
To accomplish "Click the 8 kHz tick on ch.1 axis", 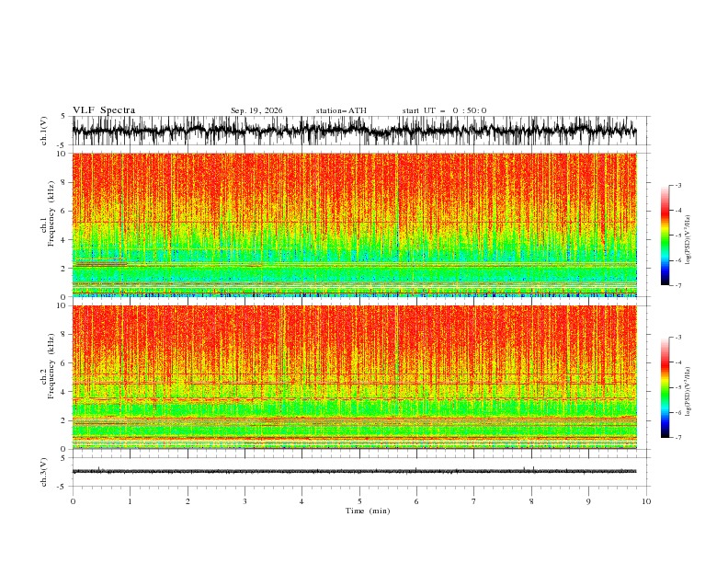I will click(x=65, y=182).
